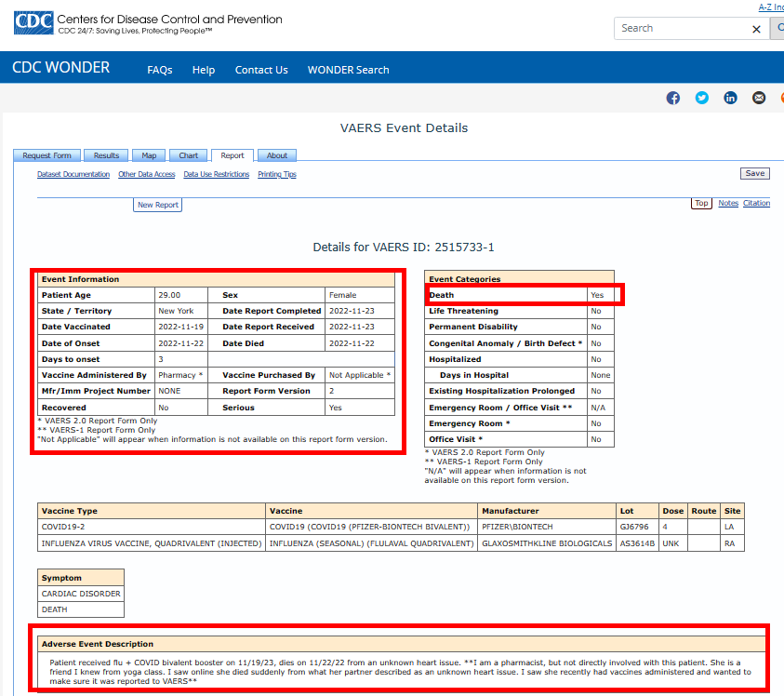Image resolution: width=784 pixels, height=696 pixels.
Task: Click the CDC logo
Action: (33, 23)
